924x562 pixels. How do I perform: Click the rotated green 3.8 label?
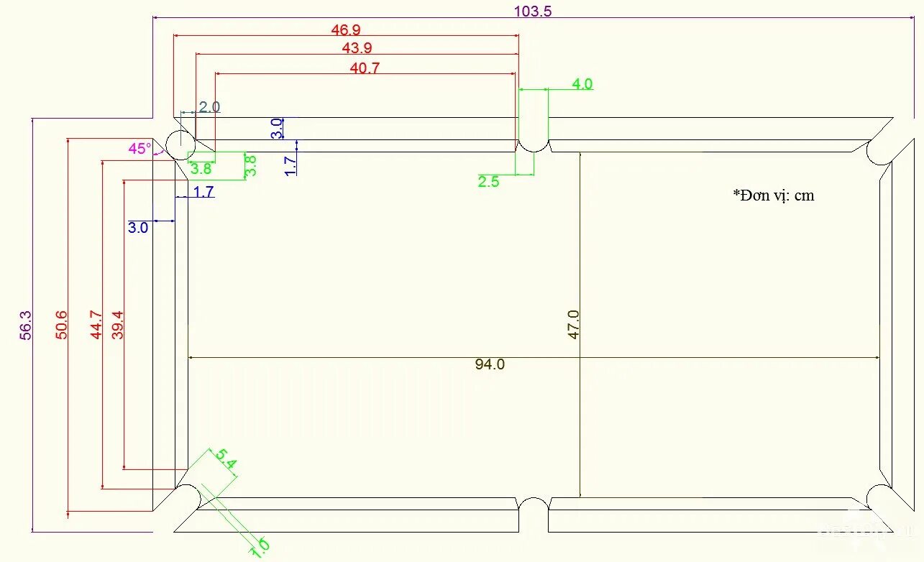coord(250,166)
